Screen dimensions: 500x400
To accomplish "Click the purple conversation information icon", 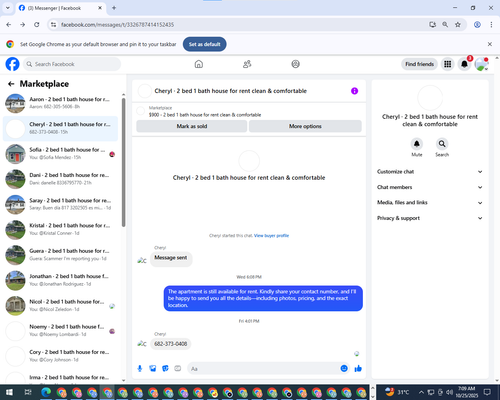I will (354, 91).
